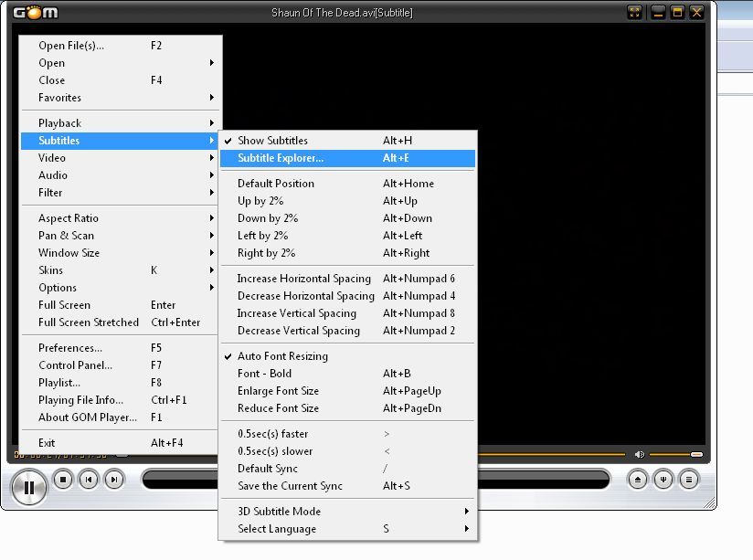753x560 pixels.
Task: Select the highlighted Subtitles menu item
Action: pos(120,141)
